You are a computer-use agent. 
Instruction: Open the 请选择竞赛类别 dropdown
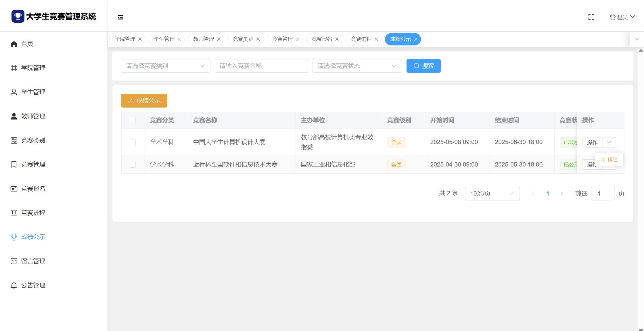165,66
